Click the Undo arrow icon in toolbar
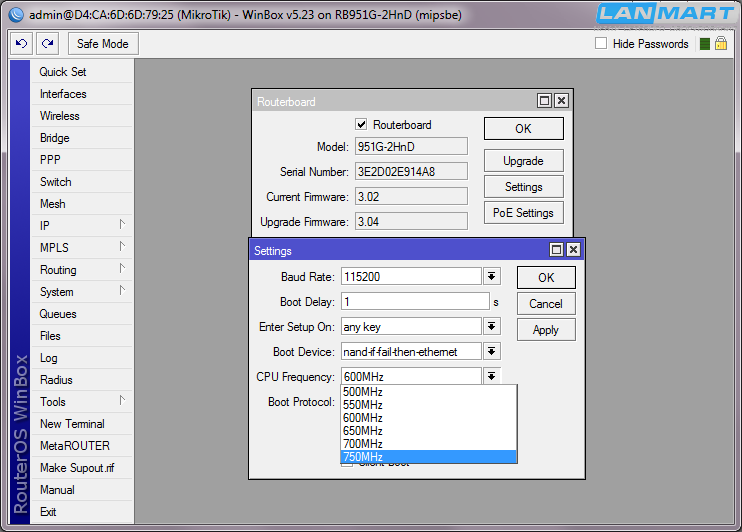The image size is (742, 532). coord(21,44)
